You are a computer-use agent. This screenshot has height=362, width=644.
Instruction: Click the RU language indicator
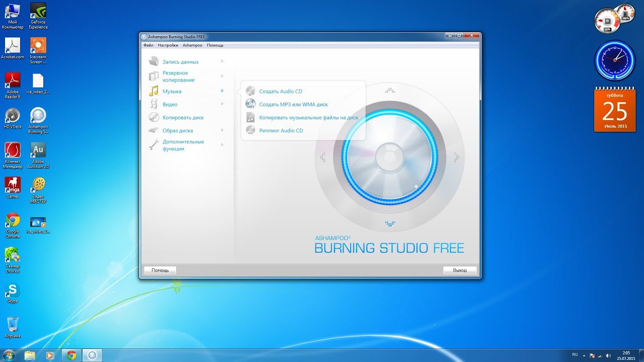coord(575,355)
